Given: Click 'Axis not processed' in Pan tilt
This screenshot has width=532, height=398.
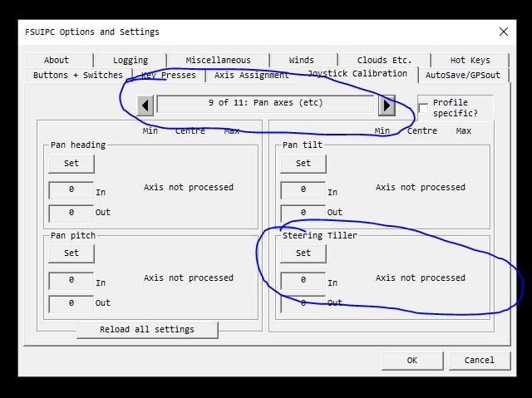Looking at the screenshot, I should click(x=421, y=188).
